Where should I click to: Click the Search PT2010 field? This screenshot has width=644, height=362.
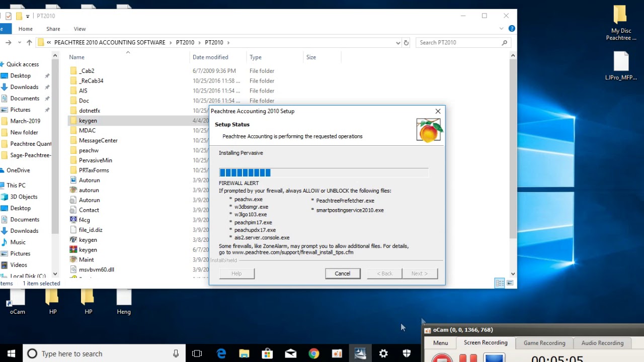click(463, 43)
